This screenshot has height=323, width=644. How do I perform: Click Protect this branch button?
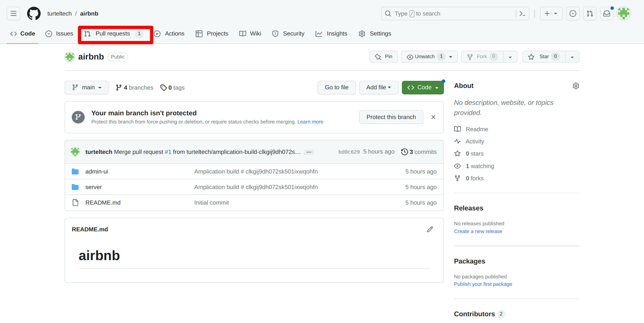tap(391, 117)
